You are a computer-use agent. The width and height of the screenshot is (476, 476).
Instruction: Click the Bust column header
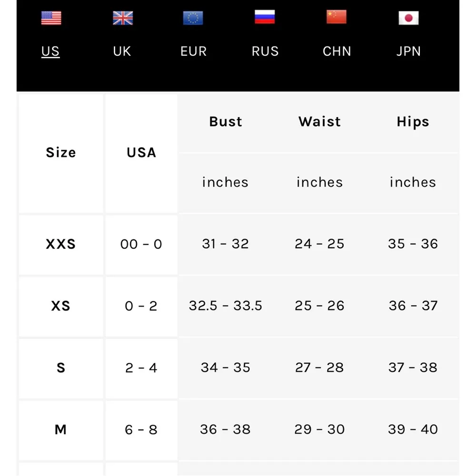click(226, 122)
